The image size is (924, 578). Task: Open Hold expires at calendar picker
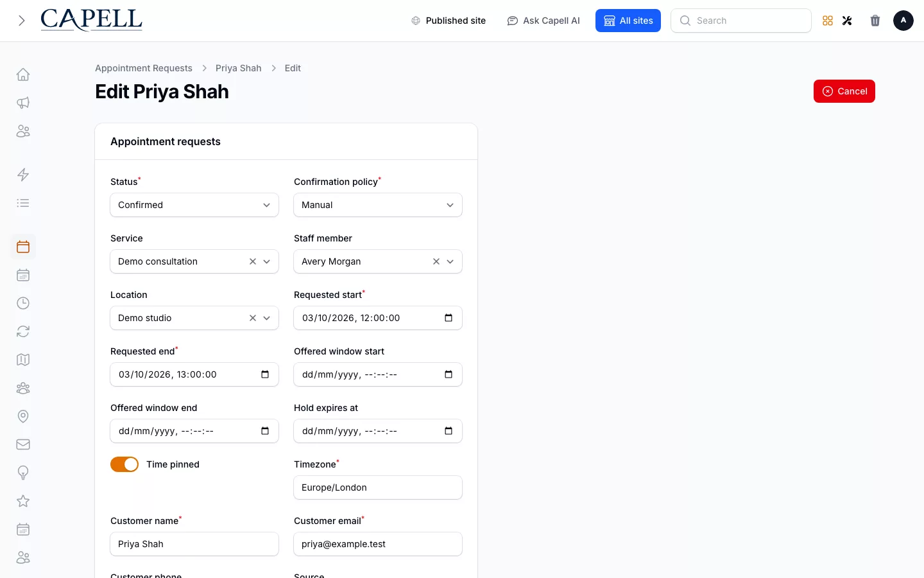tap(449, 431)
